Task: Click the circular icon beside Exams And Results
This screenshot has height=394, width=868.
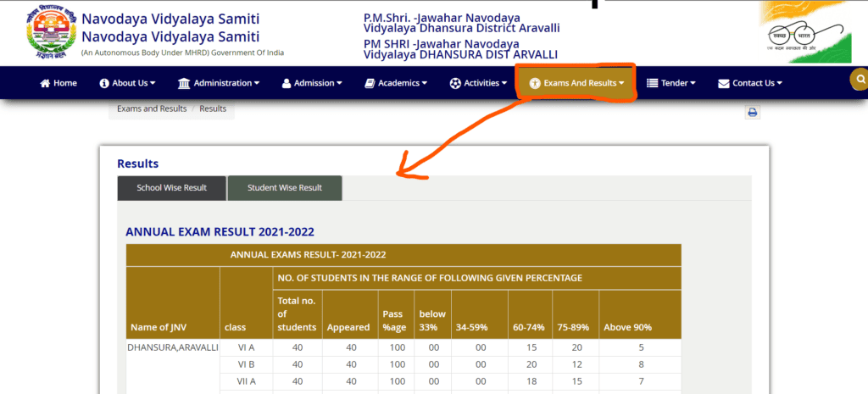Action: point(535,83)
